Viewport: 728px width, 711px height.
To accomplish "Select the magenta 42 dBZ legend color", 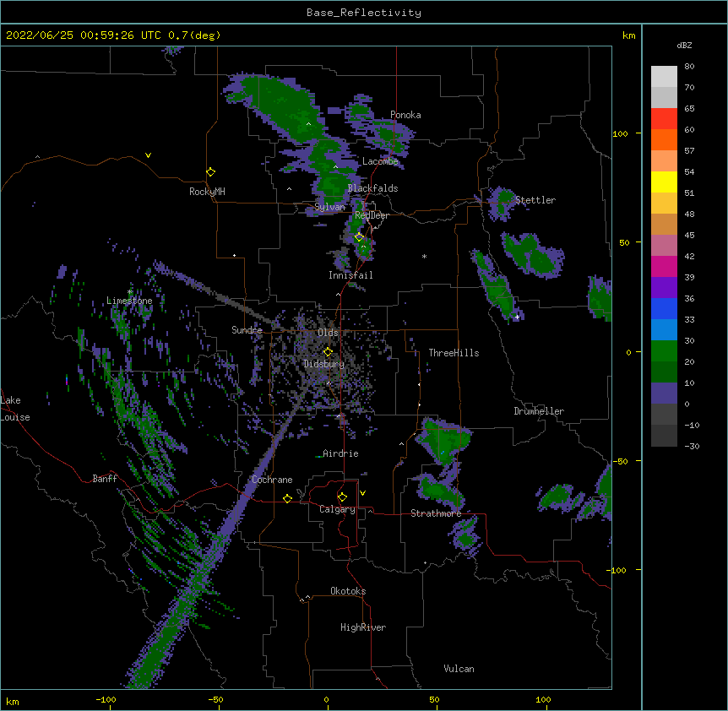I will pyautogui.click(x=664, y=266).
